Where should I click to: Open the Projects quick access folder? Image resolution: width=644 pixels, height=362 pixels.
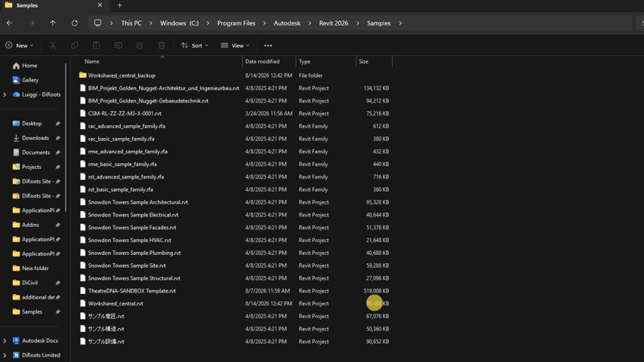(32, 167)
